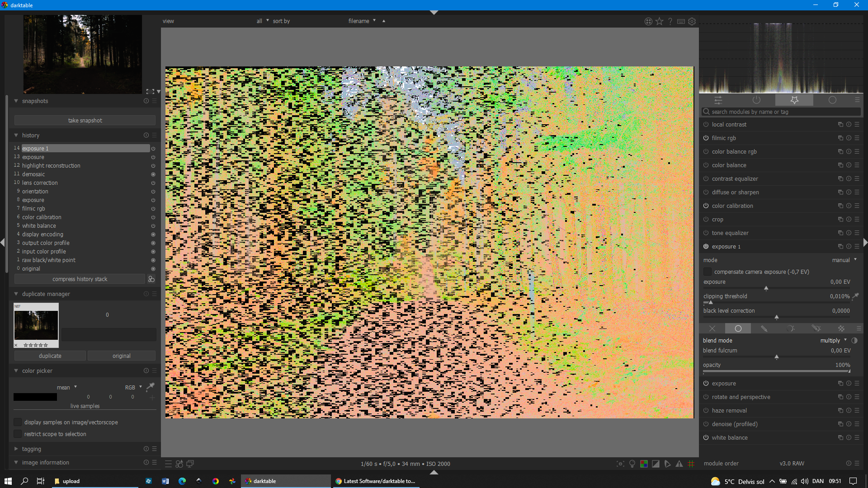The height and width of the screenshot is (488, 868).
Task: Click the take snapshot button
Action: (85, 120)
